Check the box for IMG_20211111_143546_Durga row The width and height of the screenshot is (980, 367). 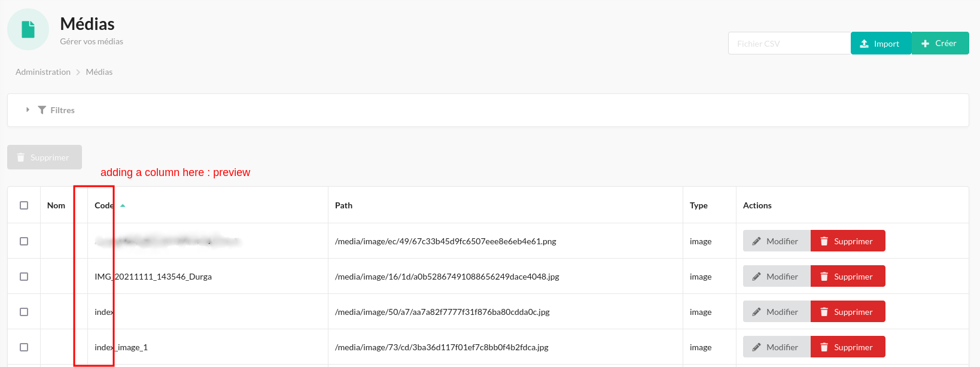(24, 277)
